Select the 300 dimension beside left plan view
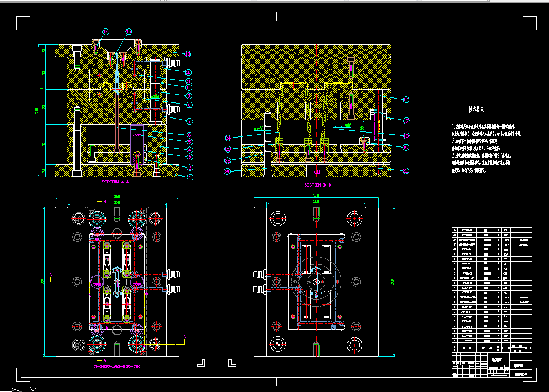Screen dimensions: 549x392 (42, 282)
